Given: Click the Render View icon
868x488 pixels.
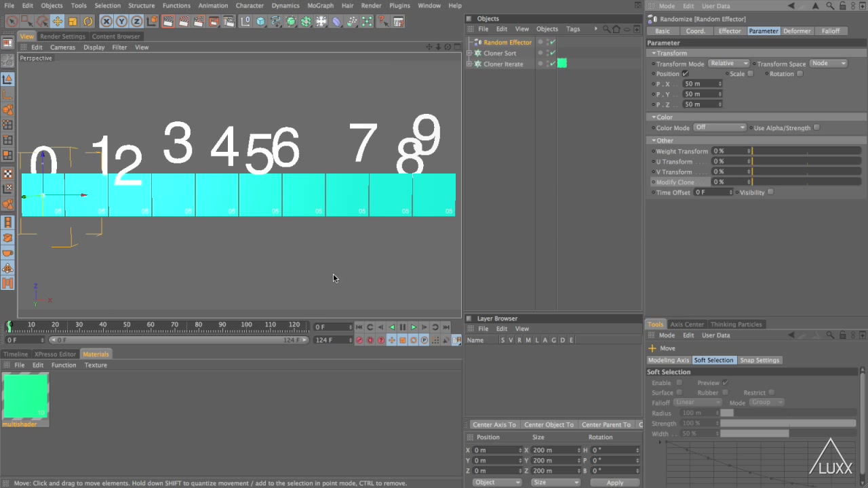Looking at the screenshot, I should 167,21.
